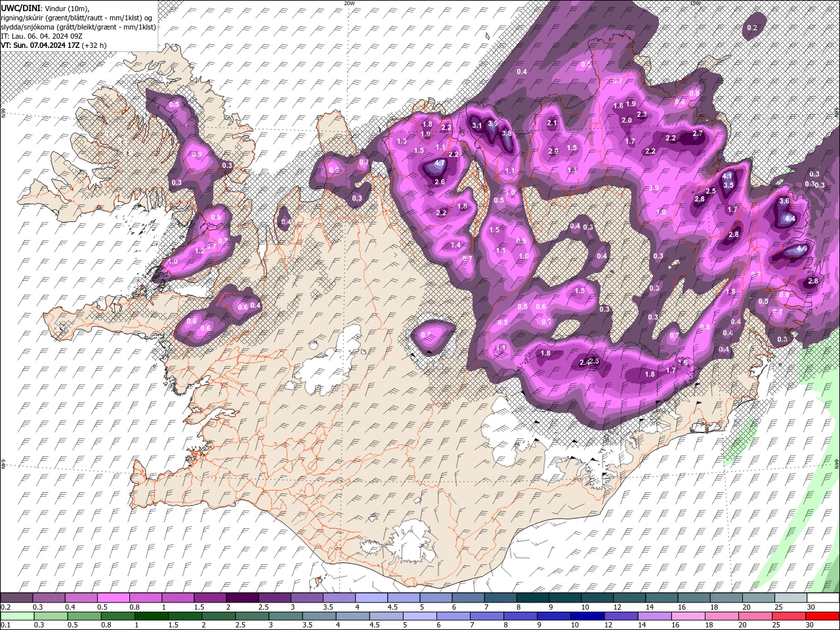Pick the white 30 swatch in upper legend

pos(823,598)
